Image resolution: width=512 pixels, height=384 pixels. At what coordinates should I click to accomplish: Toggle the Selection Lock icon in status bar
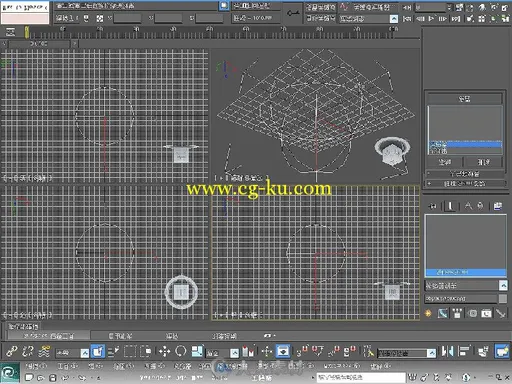click(x=86, y=18)
